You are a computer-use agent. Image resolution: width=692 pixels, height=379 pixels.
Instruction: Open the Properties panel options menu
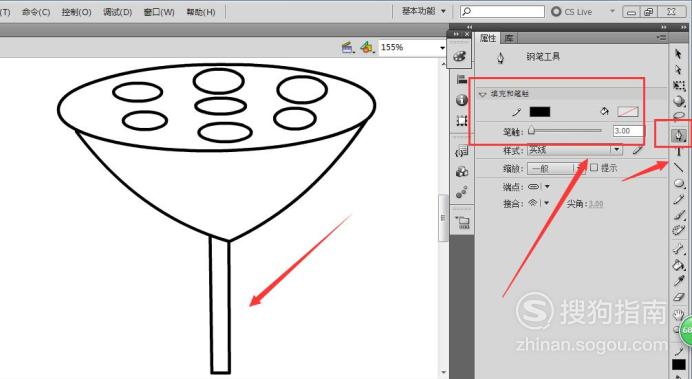coord(661,38)
